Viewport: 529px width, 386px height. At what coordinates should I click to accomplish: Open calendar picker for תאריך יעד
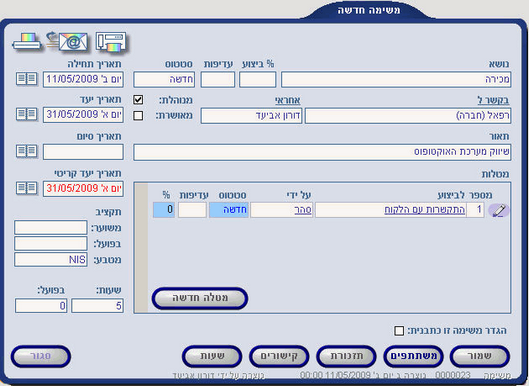click(x=27, y=115)
